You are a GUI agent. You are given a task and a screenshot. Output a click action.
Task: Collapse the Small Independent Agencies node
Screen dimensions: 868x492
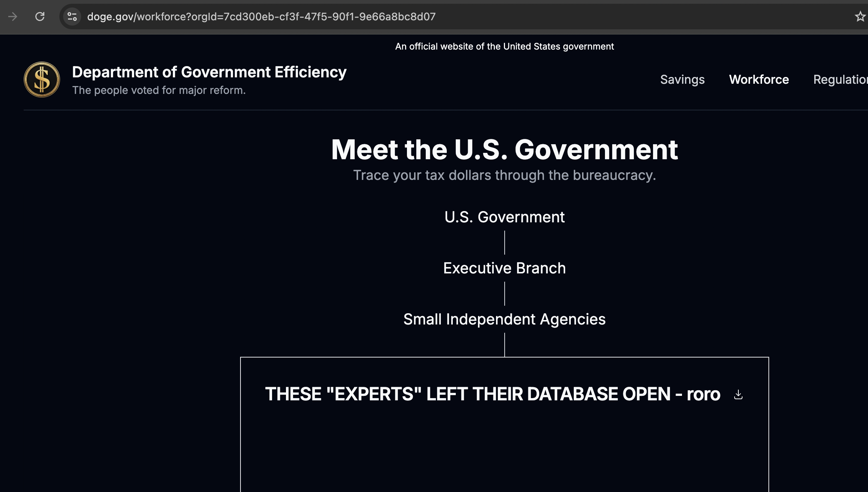(x=504, y=319)
